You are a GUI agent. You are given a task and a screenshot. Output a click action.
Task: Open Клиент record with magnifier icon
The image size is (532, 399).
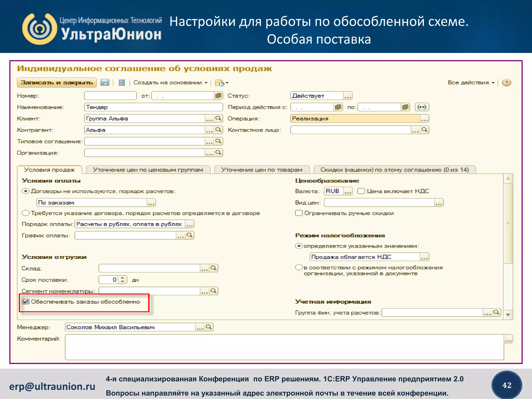tap(218, 118)
